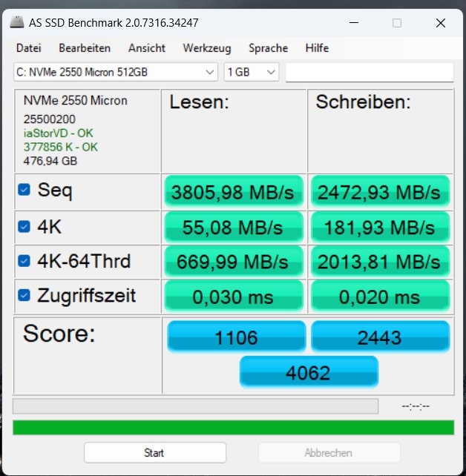Image resolution: width=466 pixels, height=476 pixels.
Task: Open the drive selection dropdown
Action: 115,72
